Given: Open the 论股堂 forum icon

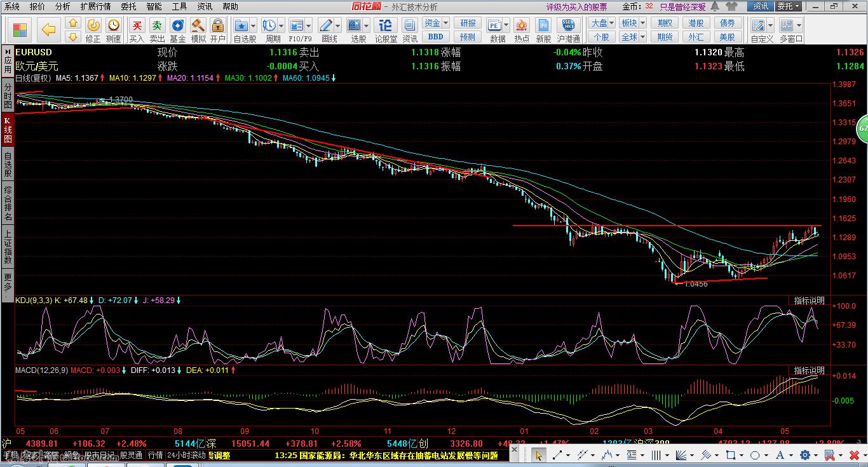Looking at the screenshot, I should 385,25.
